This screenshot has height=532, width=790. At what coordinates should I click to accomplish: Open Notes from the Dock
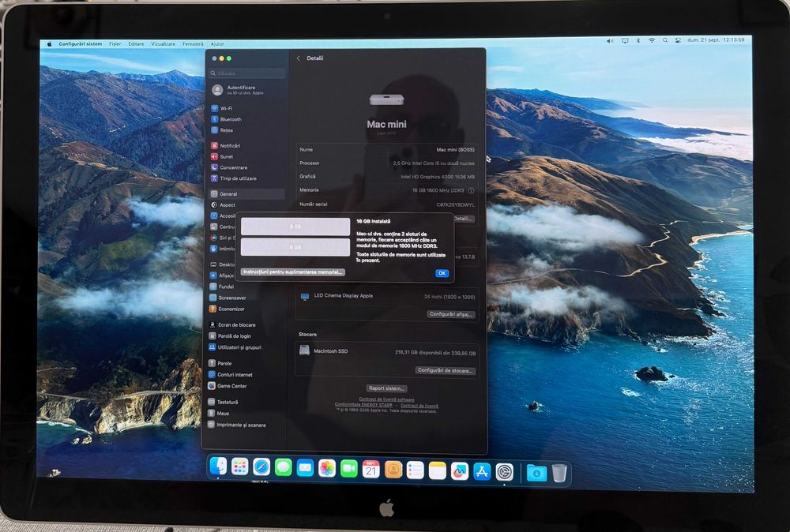pos(438,470)
